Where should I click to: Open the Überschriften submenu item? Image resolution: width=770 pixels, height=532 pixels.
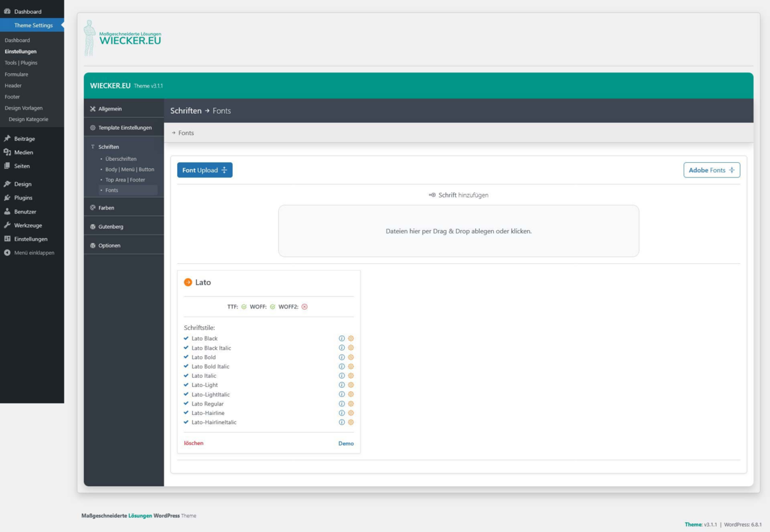coord(121,159)
